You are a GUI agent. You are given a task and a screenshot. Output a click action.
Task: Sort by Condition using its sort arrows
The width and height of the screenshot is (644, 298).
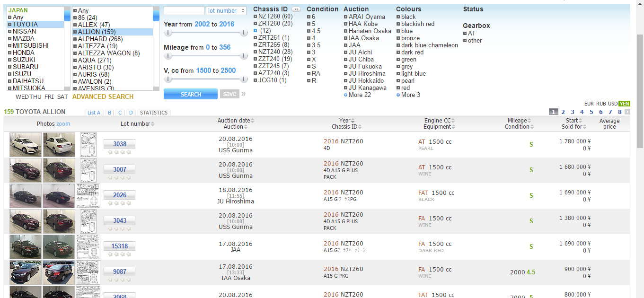click(532, 127)
